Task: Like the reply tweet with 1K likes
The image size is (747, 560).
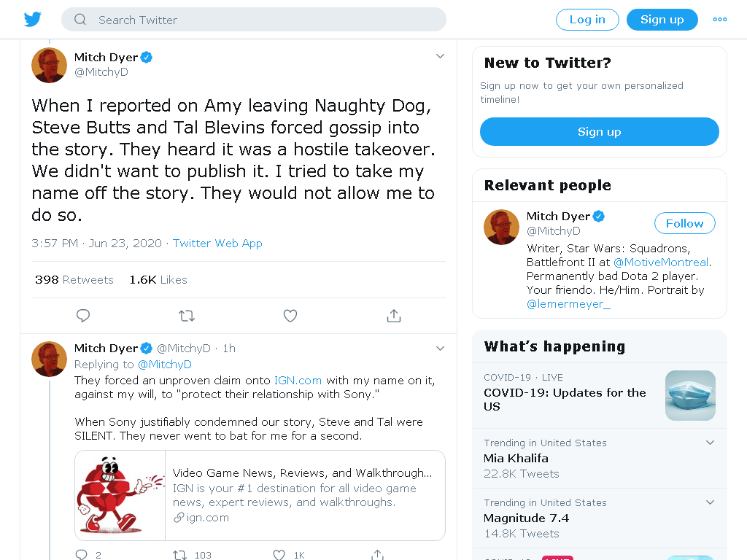Action: [279, 555]
